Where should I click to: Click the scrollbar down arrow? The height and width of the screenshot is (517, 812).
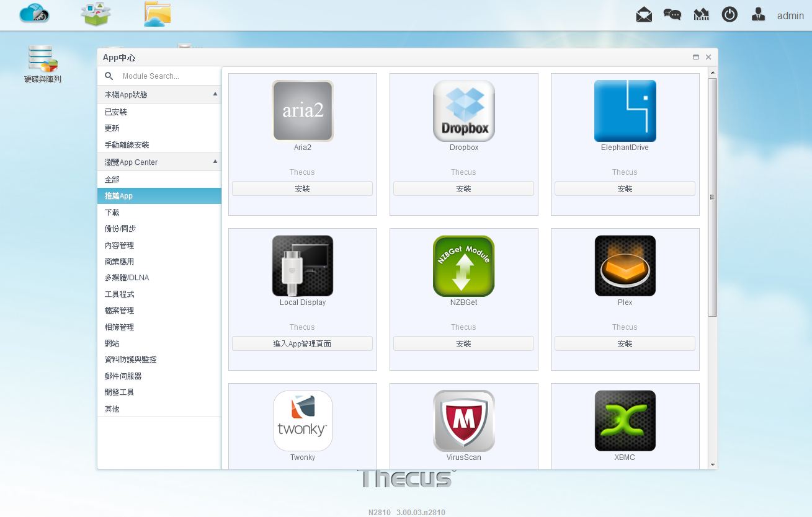point(713,464)
